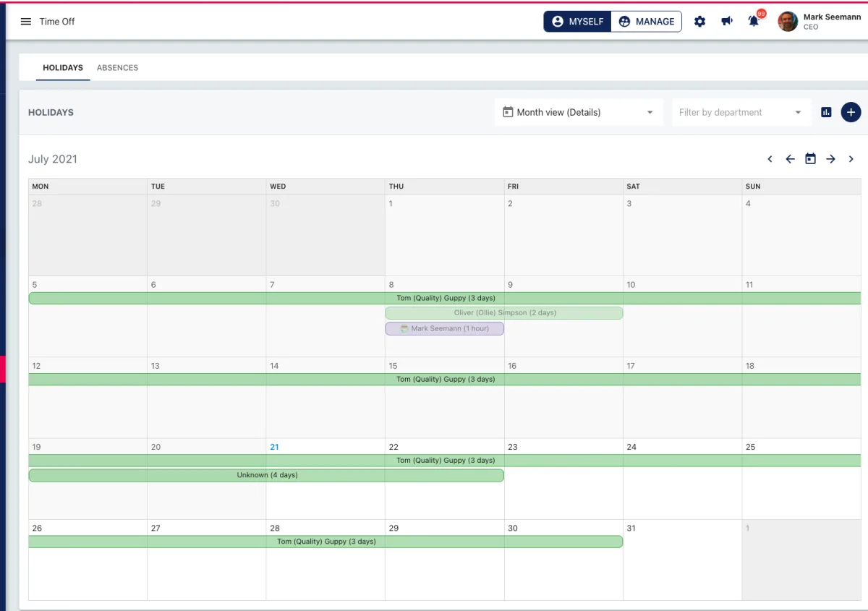The width and height of the screenshot is (868, 611).
Task: Select July 1 day cell
Action: click(x=444, y=235)
